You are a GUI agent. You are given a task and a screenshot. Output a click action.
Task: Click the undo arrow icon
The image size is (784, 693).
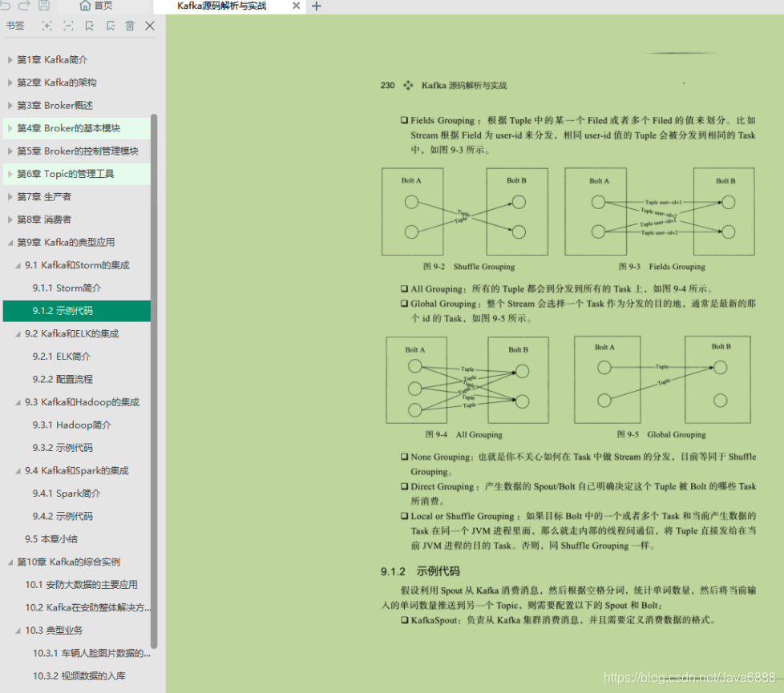6,5
